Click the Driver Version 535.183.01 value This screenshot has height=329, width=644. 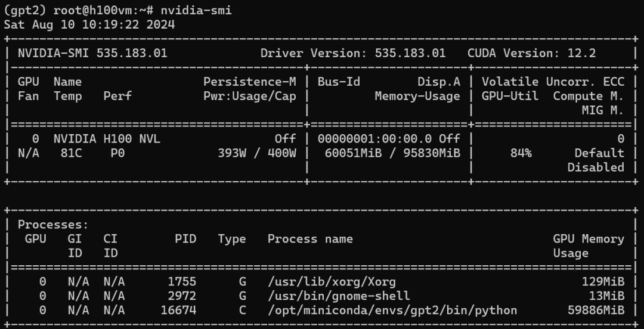pyautogui.click(x=410, y=53)
